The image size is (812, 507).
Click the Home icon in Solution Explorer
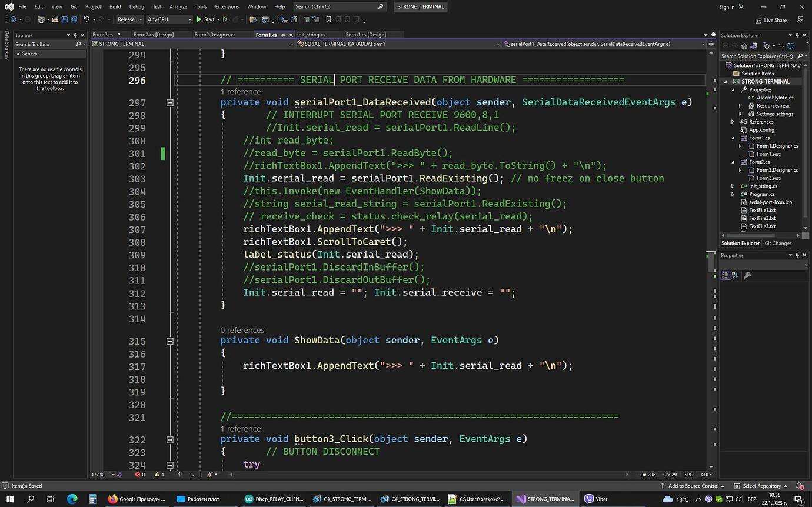coord(744,46)
